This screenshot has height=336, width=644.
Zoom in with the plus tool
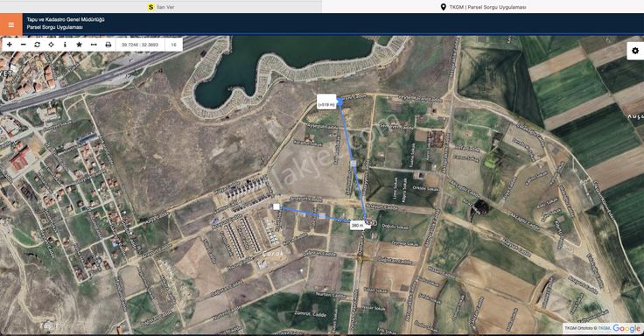point(10,45)
